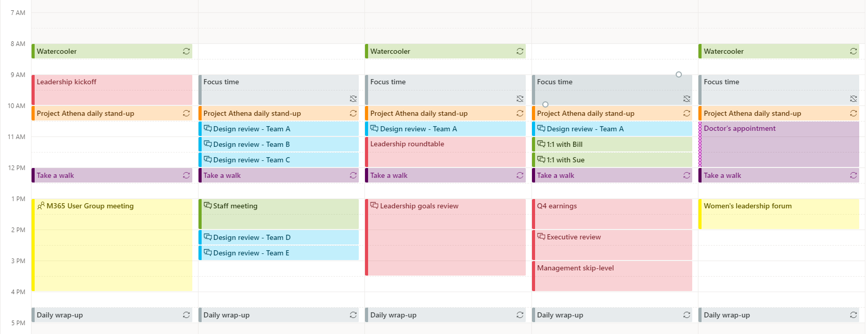Click the Leadership goals review chat icon
The image size is (868, 334).
pyautogui.click(x=374, y=206)
